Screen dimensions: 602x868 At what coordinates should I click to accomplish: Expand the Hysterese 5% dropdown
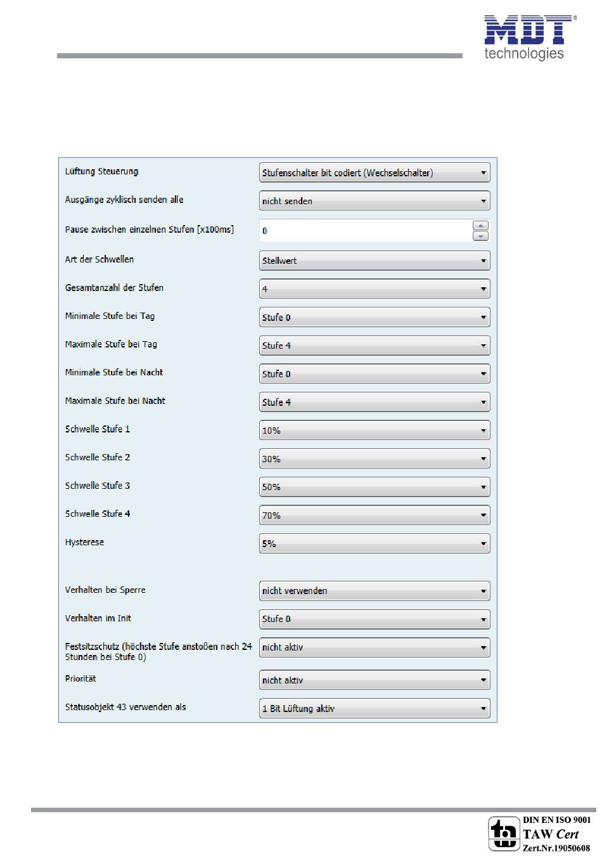click(375, 543)
